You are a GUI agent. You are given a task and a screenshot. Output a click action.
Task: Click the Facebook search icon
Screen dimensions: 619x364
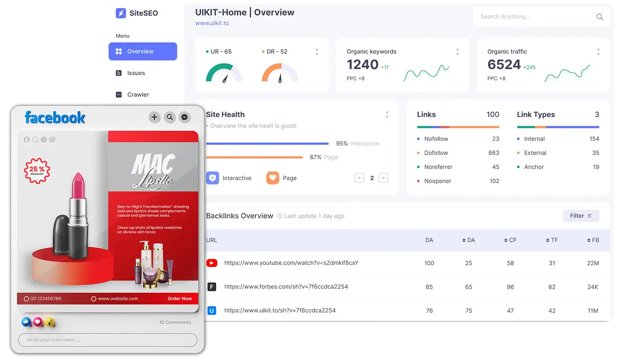click(169, 117)
